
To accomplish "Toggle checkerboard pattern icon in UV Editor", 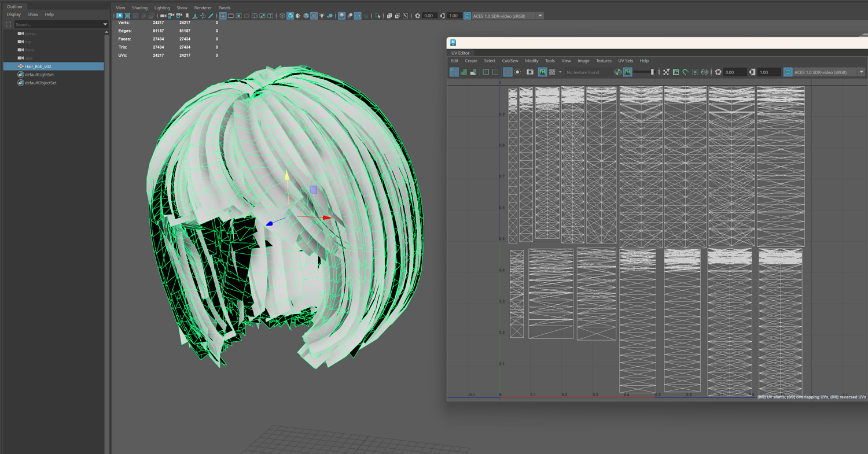I will point(552,72).
